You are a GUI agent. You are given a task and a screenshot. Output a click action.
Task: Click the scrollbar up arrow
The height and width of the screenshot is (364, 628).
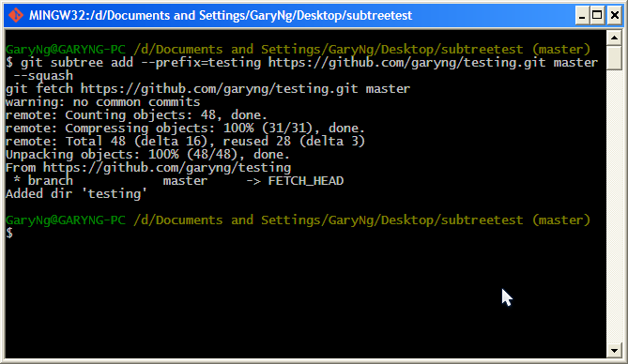(x=614, y=38)
